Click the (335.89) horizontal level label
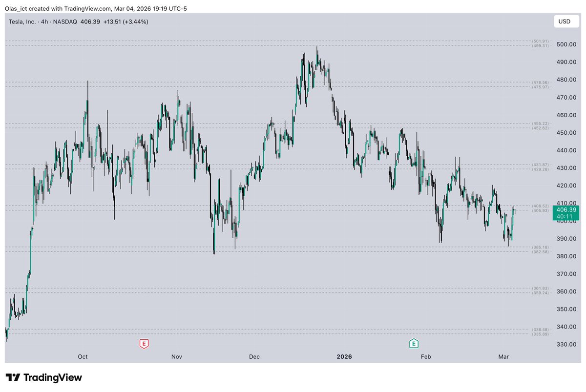586x392 pixels. coord(541,334)
